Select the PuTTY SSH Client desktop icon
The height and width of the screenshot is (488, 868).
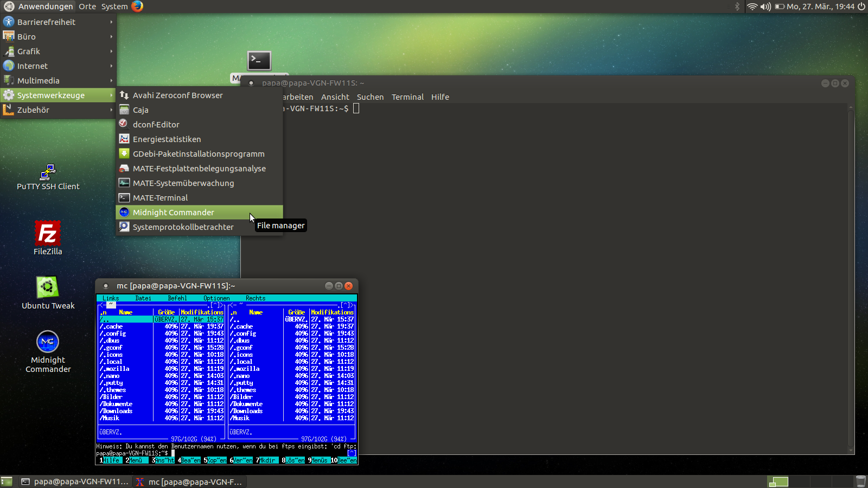[x=48, y=177]
